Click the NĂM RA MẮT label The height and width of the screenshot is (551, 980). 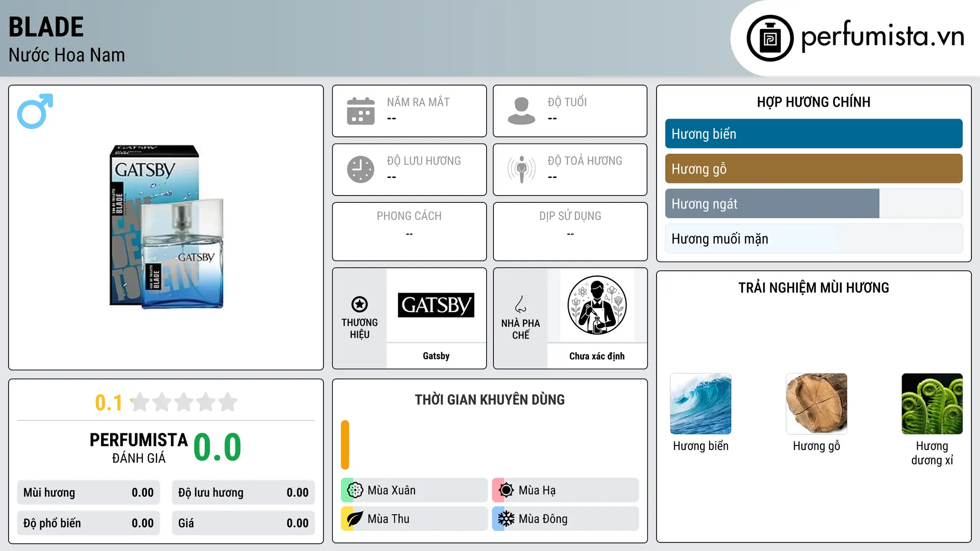pyautogui.click(x=418, y=102)
